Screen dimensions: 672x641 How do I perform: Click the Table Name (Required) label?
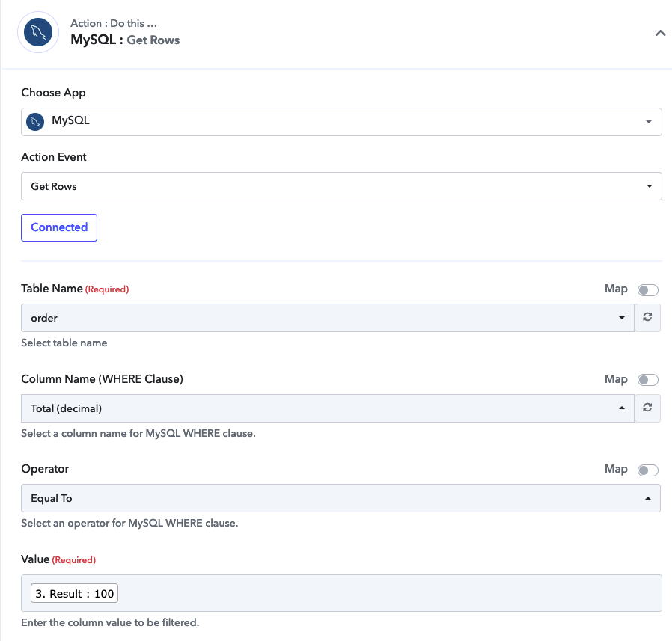coord(75,289)
